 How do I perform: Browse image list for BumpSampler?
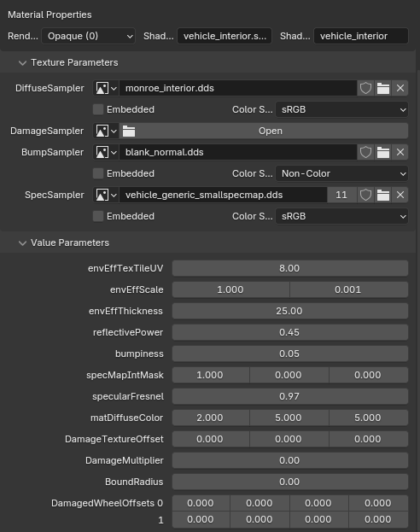pyautogui.click(x=106, y=152)
